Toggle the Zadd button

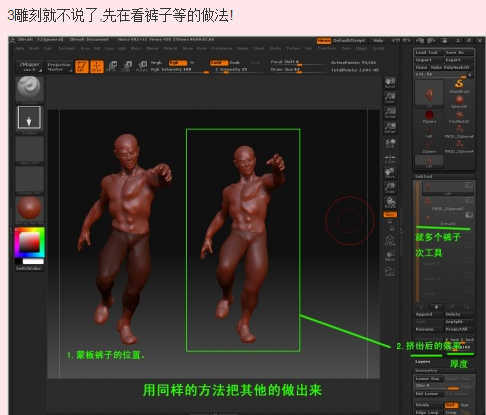pos(219,63)
